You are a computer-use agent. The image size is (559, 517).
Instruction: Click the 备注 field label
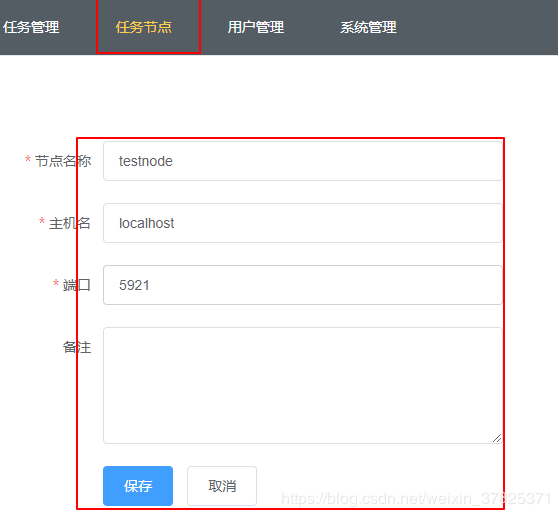pyautogui.click(x=77, y=347)
